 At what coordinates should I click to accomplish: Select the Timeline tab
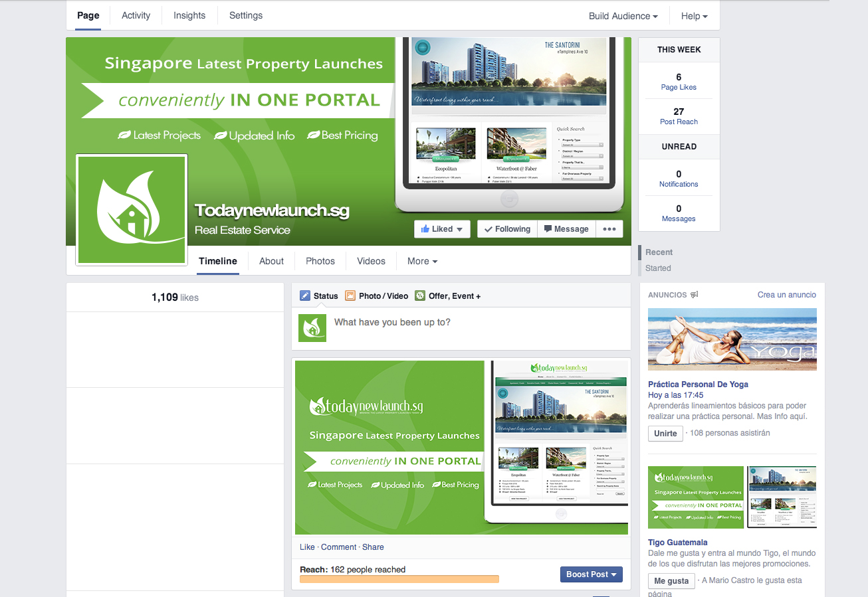click(218, 261)
